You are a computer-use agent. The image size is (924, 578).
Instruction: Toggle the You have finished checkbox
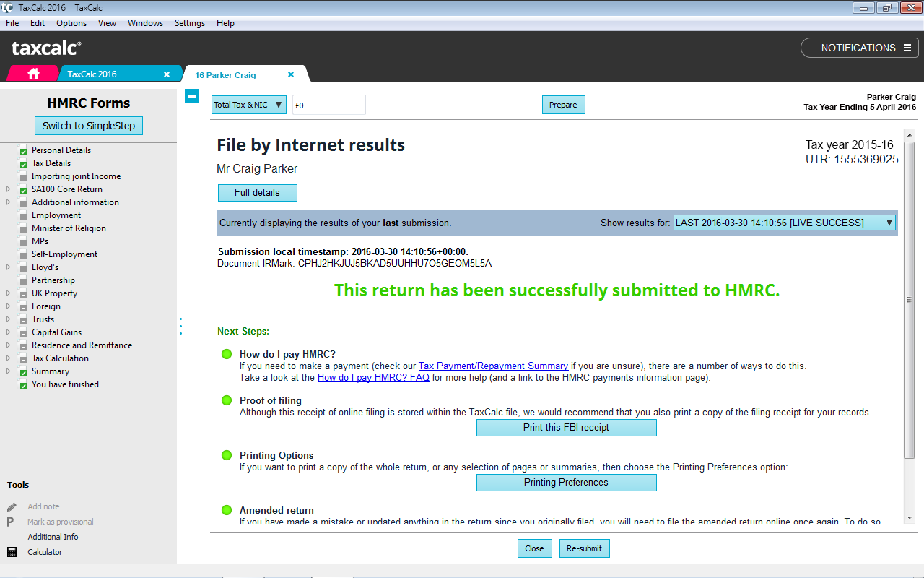[x=23, y=385]
